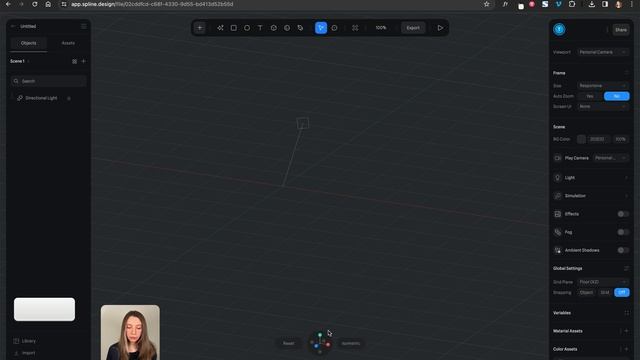Switch to the Objects tab

[x=29, y=43]
